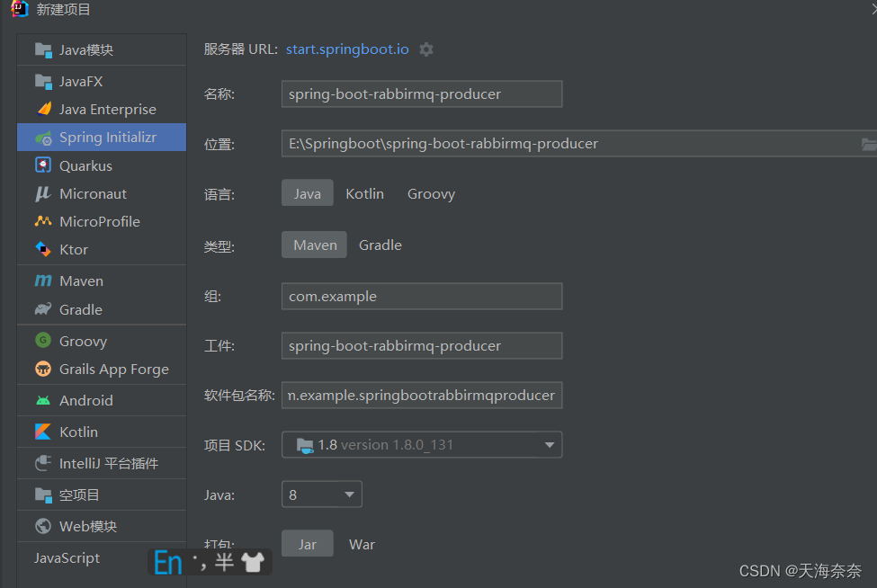Open the Java version dropdown
Image resolution: width=877 pixels, height=588 pixels.
point(322,494)
